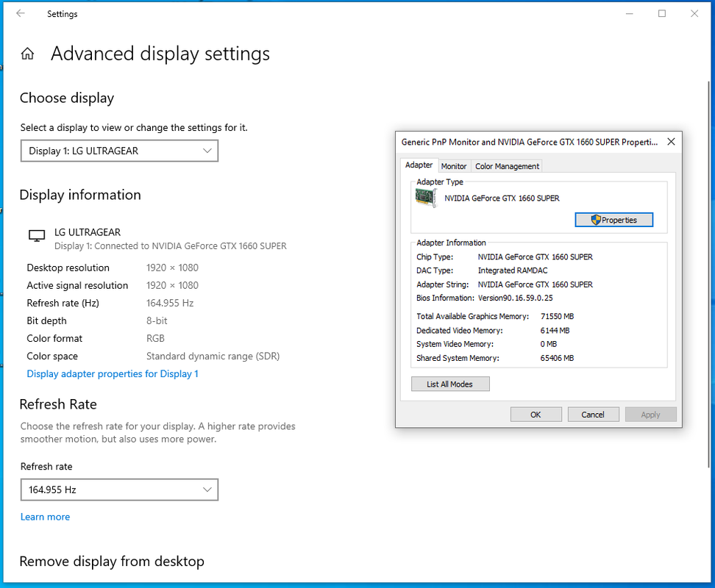Click the Remove display from desktop heading

point(112,562)
